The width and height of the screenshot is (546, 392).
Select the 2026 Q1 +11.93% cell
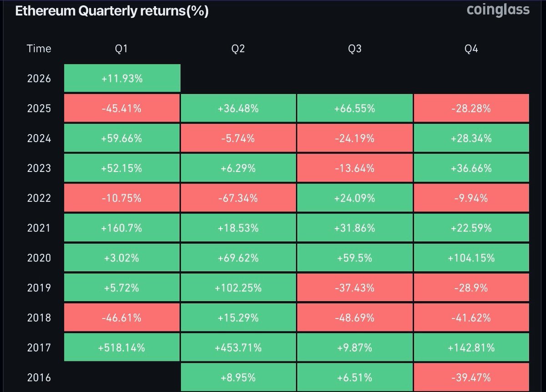click(122, 79)
